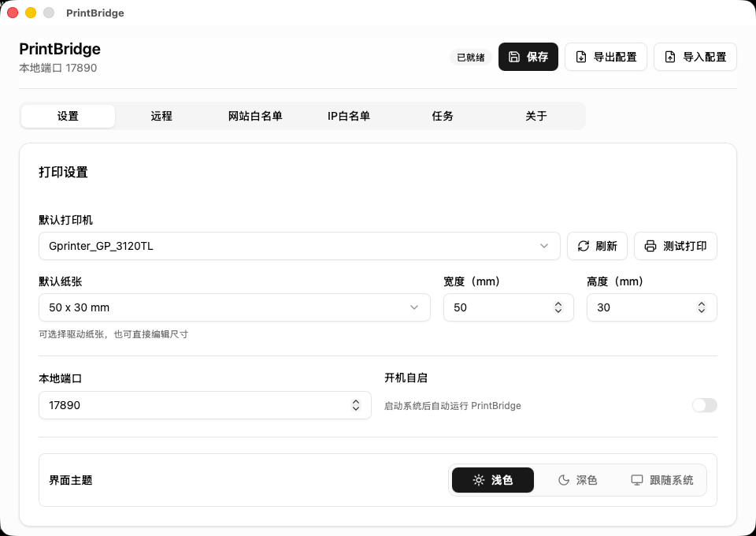Click the moon icon for 深色 theme

[564, 480]
